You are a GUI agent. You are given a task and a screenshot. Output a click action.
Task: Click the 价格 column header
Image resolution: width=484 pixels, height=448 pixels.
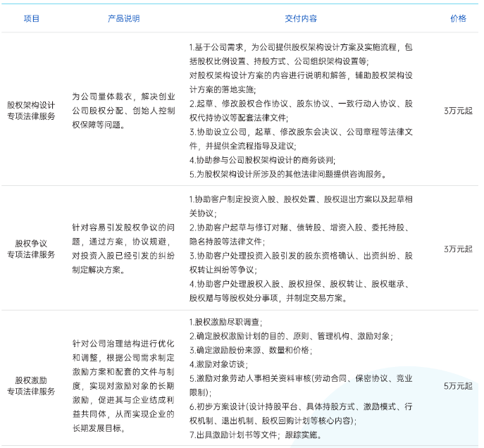tap(458, 18)
